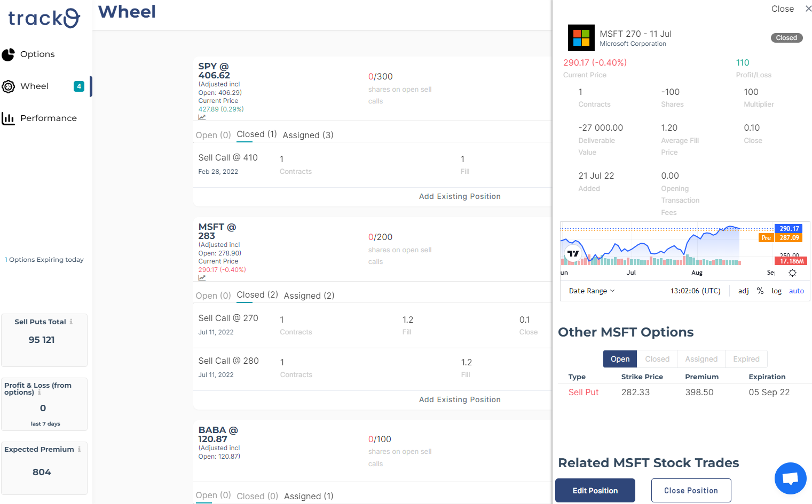Viewport: 812px width, 504px height.
Task: Select SPY Assigned (3) tab
Action: (x=308, y=135)
